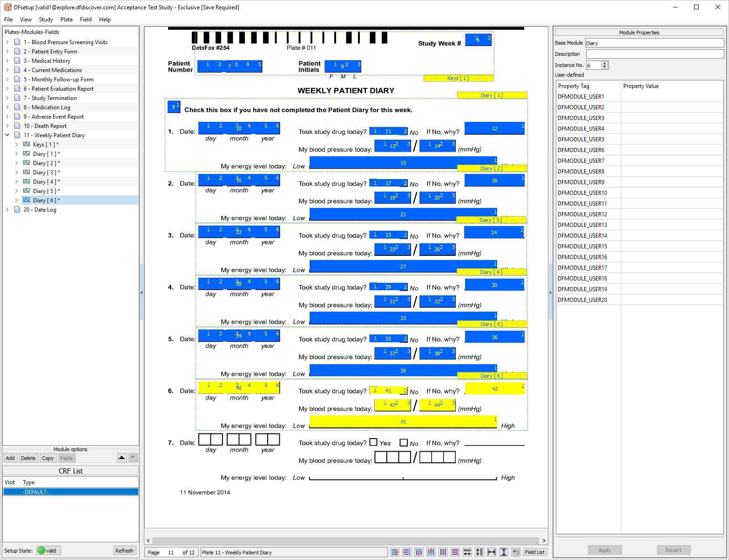Screen dimensions: 729x560
Task: Click the Refresh button
Action: (x=124, y=551)
